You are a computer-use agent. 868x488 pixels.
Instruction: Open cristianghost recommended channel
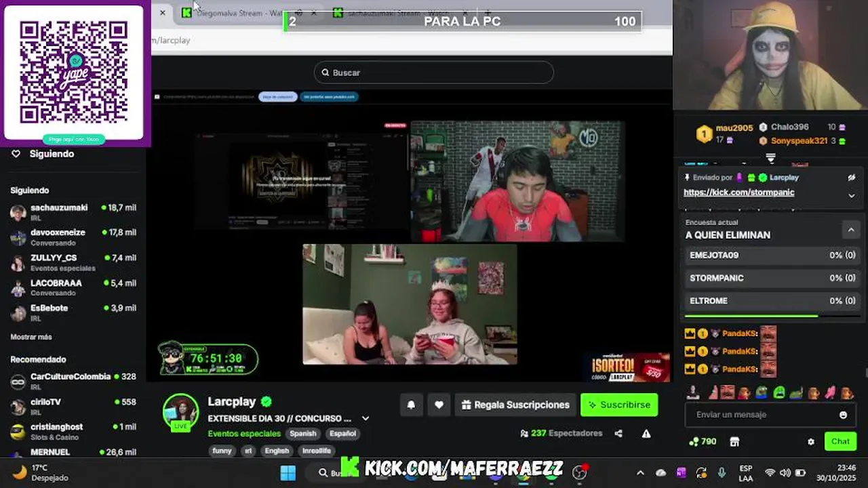click(73, 432)
